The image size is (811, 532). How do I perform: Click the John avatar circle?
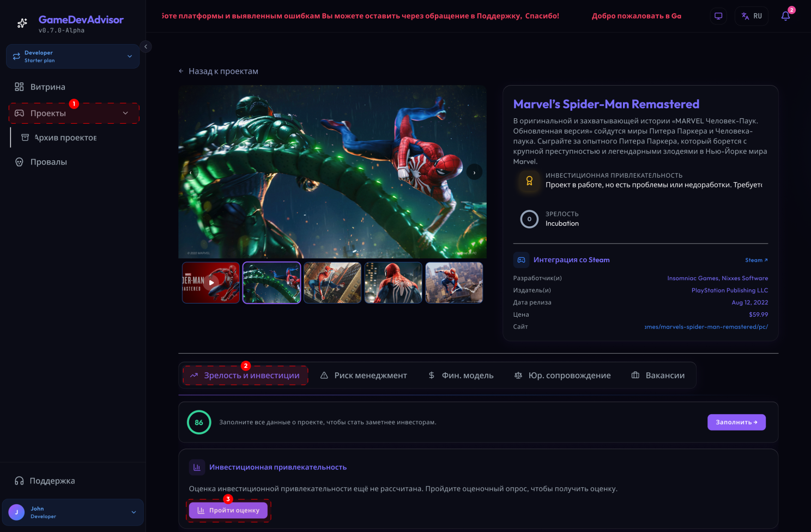tap(16, 512)
